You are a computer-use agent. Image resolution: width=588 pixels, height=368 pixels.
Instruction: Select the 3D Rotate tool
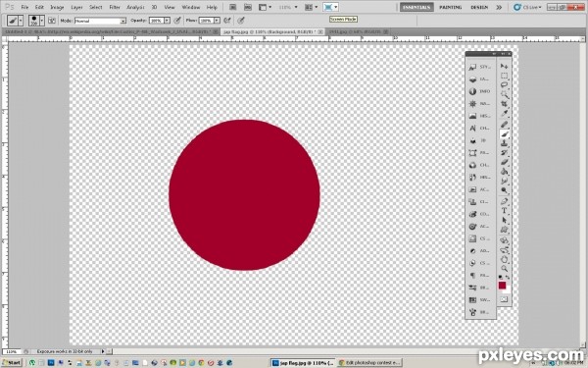pyautogui.click(x=504, y=240)
